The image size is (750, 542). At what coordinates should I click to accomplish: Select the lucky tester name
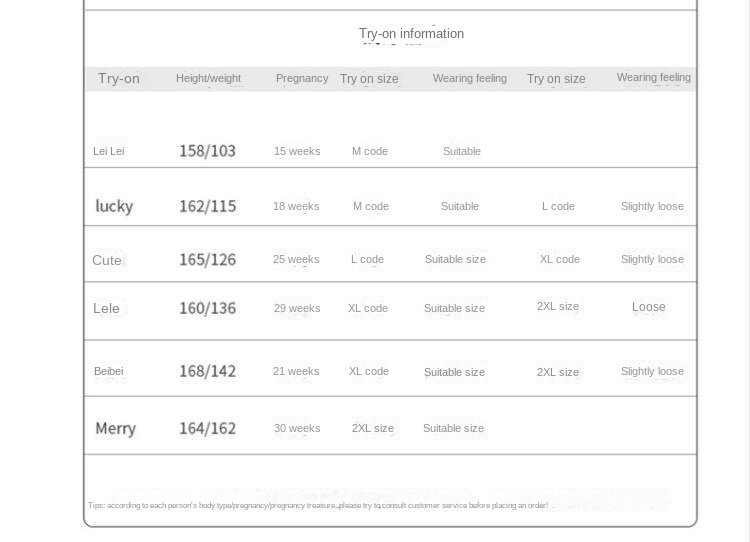point(114,206)
